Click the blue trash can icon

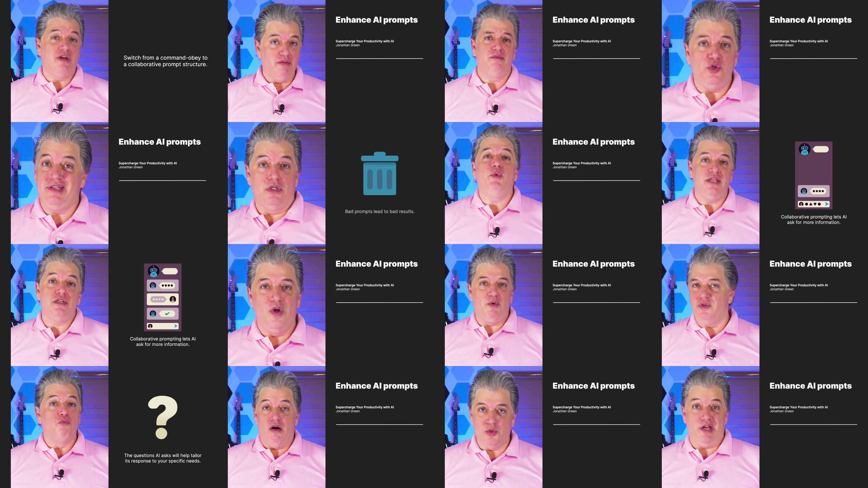pyautogui.click(x=379, y=174)
